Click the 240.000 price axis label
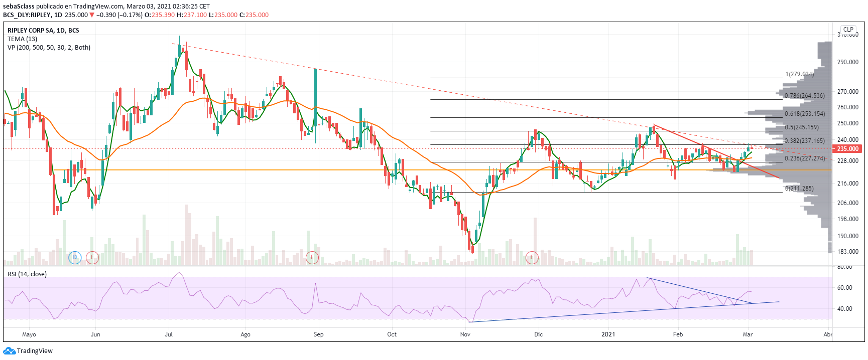The height and width of the screenshot is (360, 868). coord(847,140)
